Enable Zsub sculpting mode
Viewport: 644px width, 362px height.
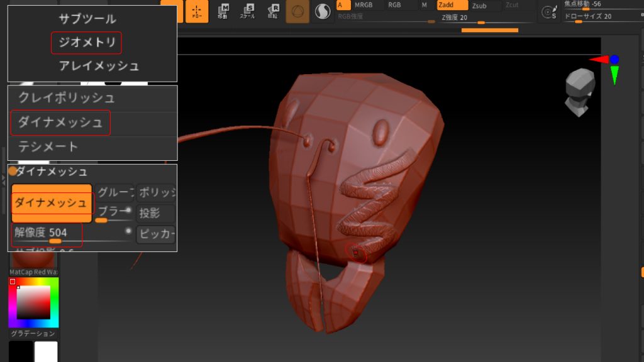click(x=479, y=6)
